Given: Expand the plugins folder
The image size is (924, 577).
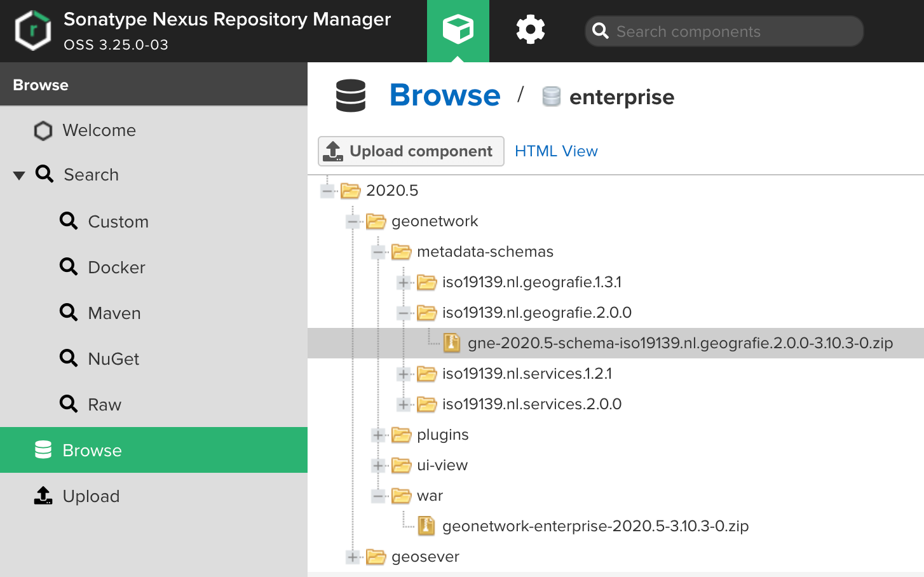Looking at the screenshot, I should pyautogui.click(x=378, y=435).
